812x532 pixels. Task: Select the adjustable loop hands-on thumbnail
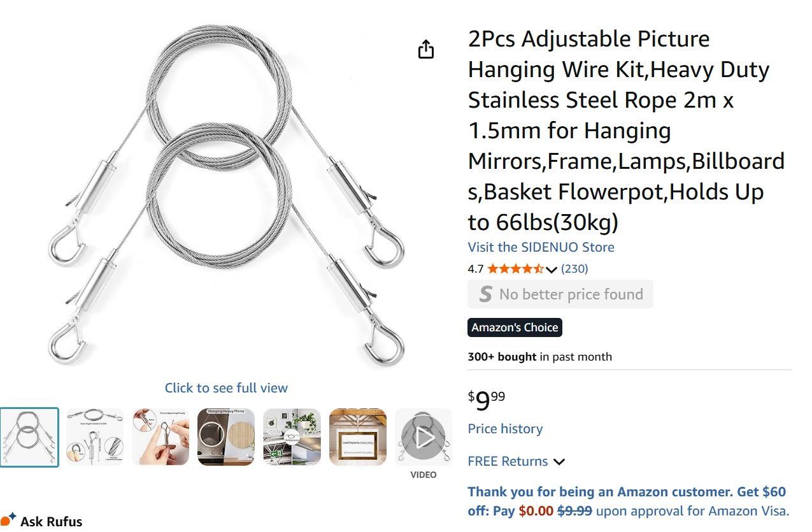(x=161, y=436)
